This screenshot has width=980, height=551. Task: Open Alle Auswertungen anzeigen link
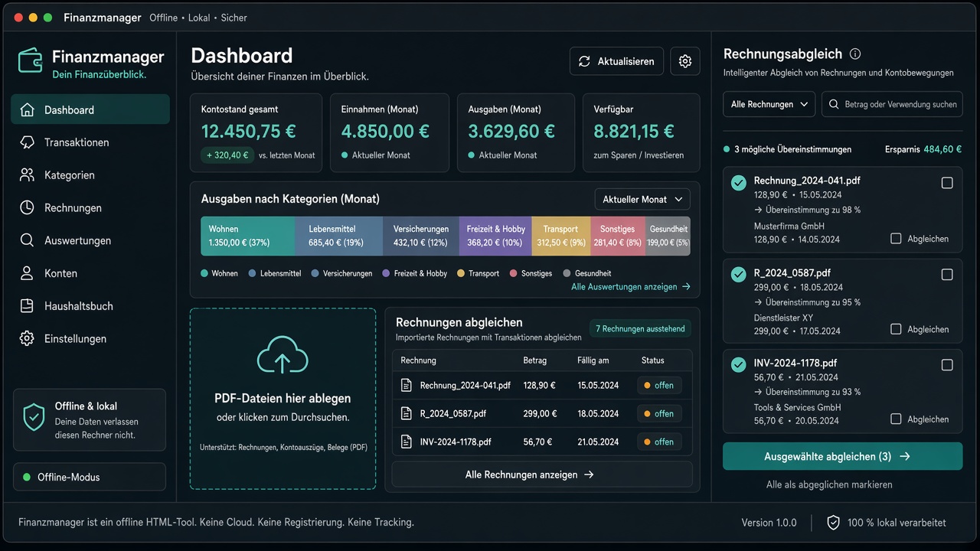click(x=631, y=287)
